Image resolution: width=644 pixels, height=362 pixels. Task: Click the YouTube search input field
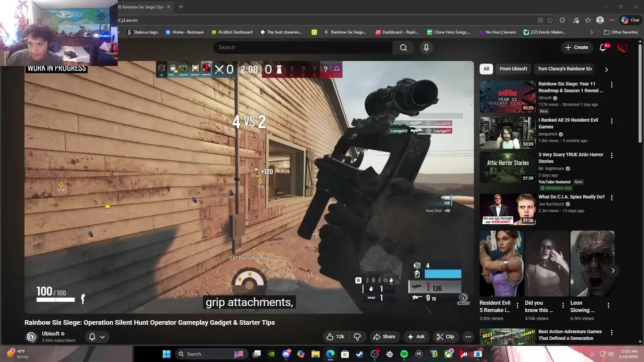point(303,47)
